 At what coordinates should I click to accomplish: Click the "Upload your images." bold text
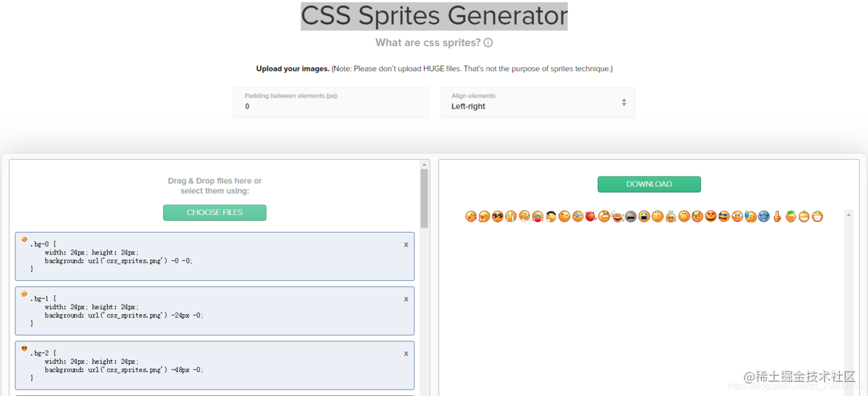pyautogui.click(x=293, y=69)
